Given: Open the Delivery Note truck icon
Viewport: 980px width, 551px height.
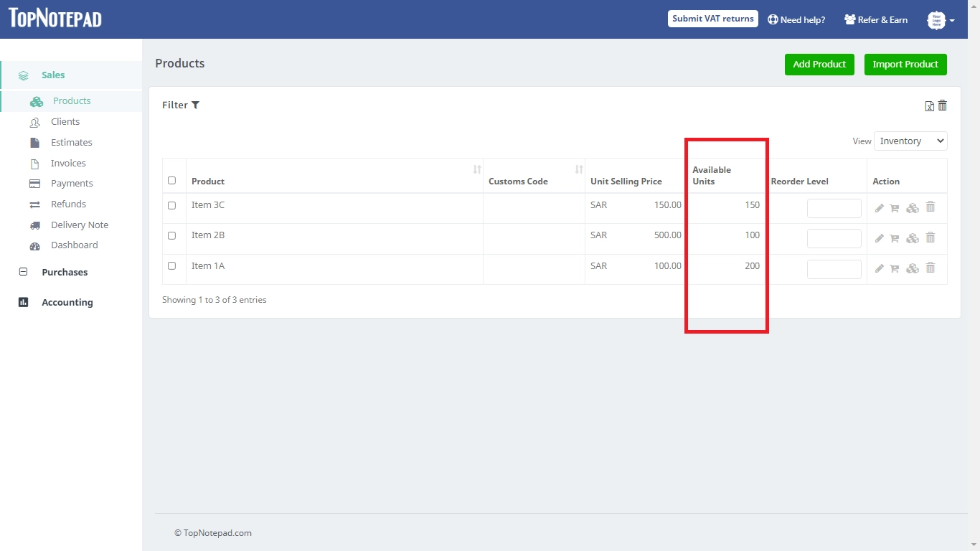Looking at the screenshot, I should click(x=34, y=225).
